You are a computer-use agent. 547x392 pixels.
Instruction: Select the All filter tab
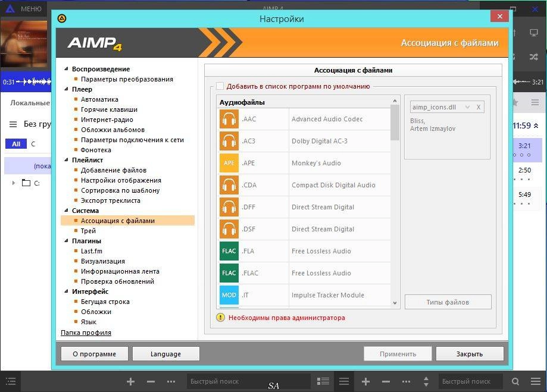pos(16,144)
